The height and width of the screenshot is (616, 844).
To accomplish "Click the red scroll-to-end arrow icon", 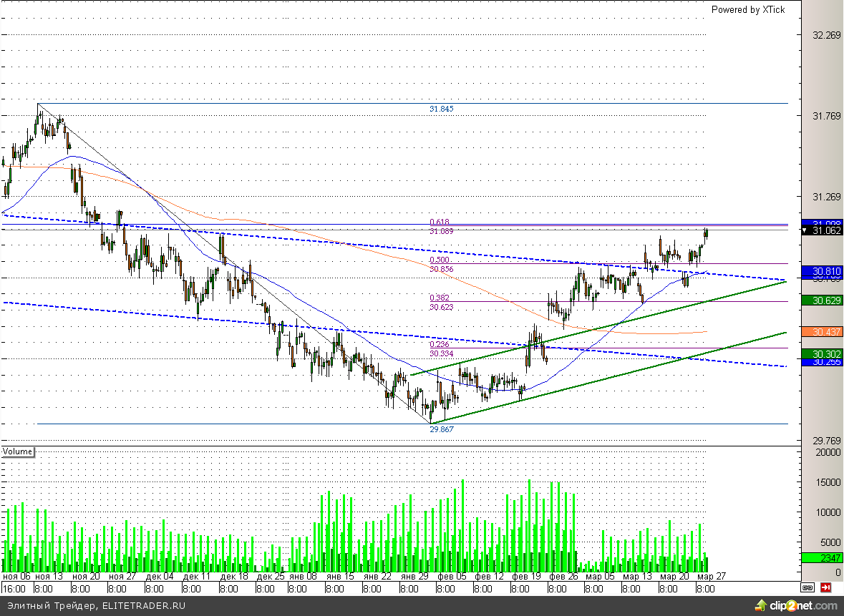I will click(825, 588).
